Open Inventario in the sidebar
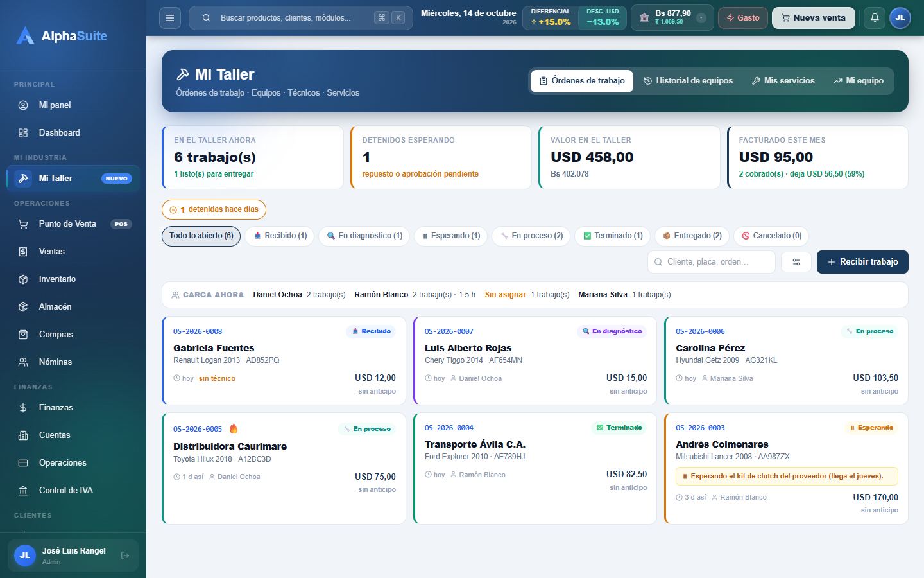 point(73,279)
